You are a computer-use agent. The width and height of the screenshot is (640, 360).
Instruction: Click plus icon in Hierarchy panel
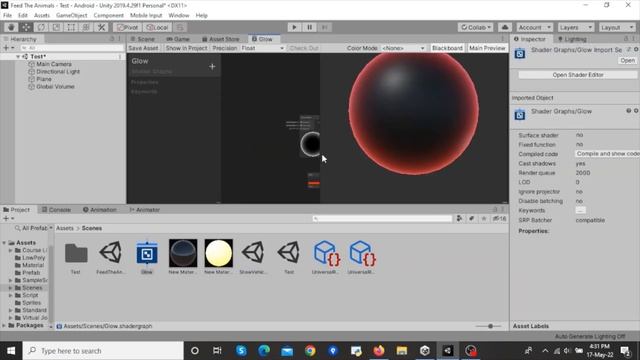[6, 48]
